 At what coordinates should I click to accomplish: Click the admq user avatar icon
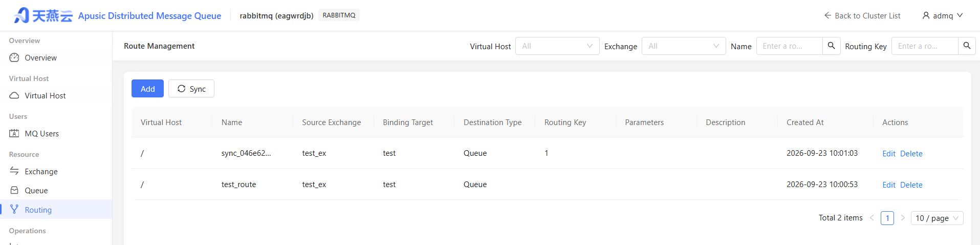pyautogui.click(x=926, y=15)
